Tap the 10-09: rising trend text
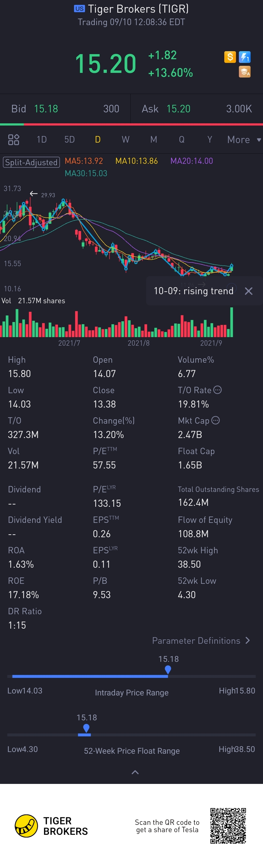The width and height of the screenshot is (263, 868). click(x=193, y=291)
